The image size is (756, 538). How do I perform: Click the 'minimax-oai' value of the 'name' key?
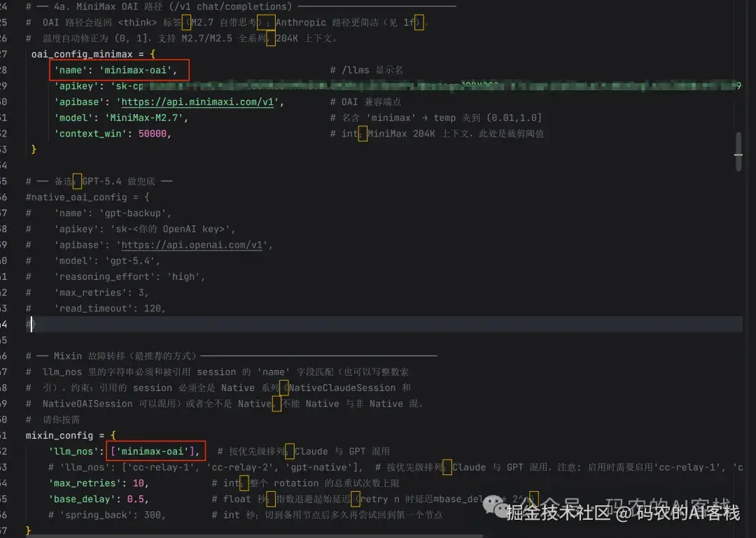(x=136, y=70)
